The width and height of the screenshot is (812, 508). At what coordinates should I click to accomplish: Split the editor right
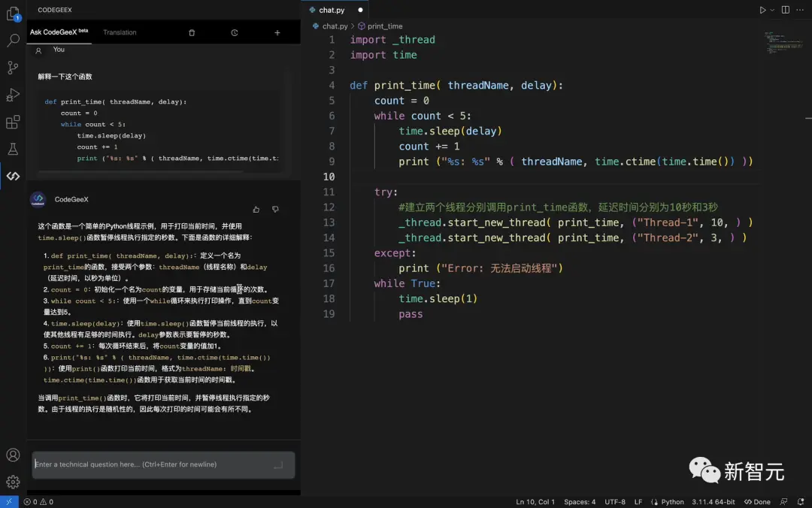point(786,10)
